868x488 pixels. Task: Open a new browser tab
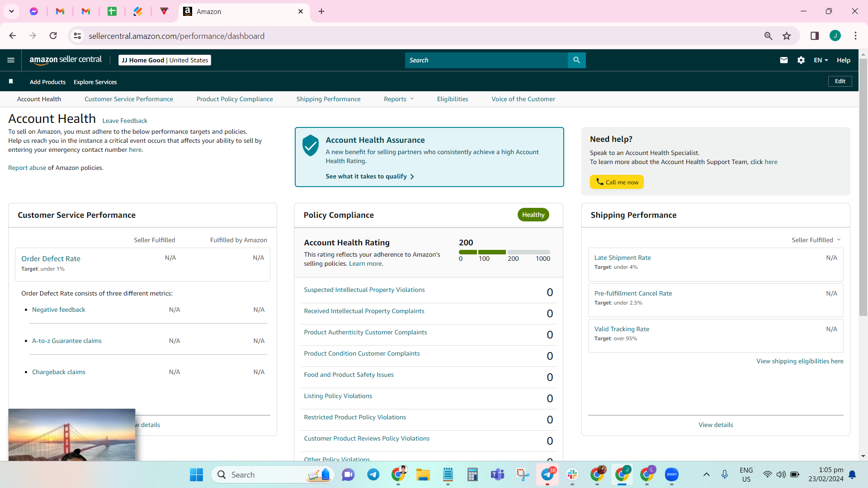[x=321, y=11]
